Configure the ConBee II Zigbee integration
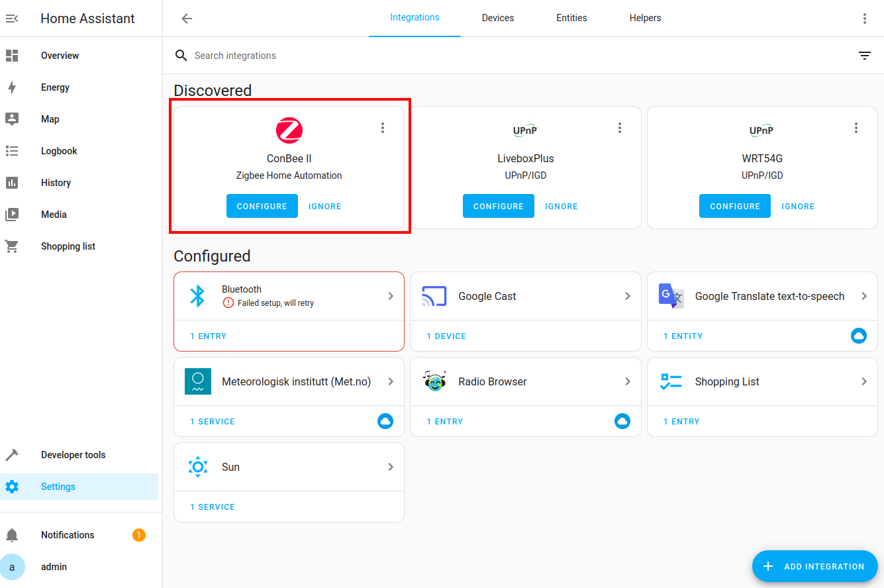The height and width of the screenshot is (588, 884). click(x=262, y=206)
